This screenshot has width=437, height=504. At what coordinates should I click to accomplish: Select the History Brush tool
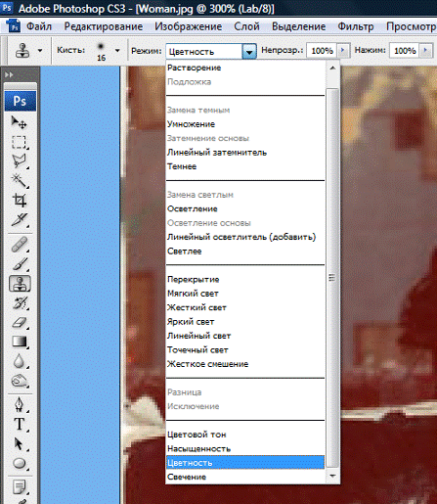20,302
